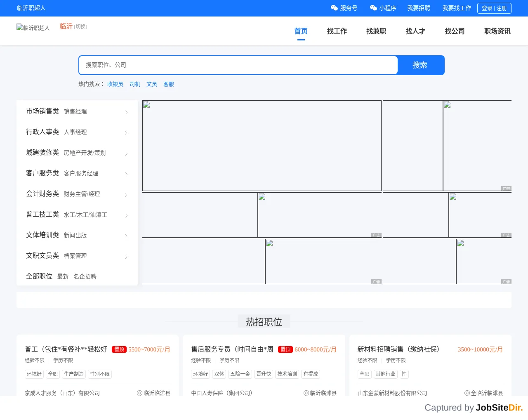Open the 找人才 tab
The image size is (528, 420).
[415, 31]
